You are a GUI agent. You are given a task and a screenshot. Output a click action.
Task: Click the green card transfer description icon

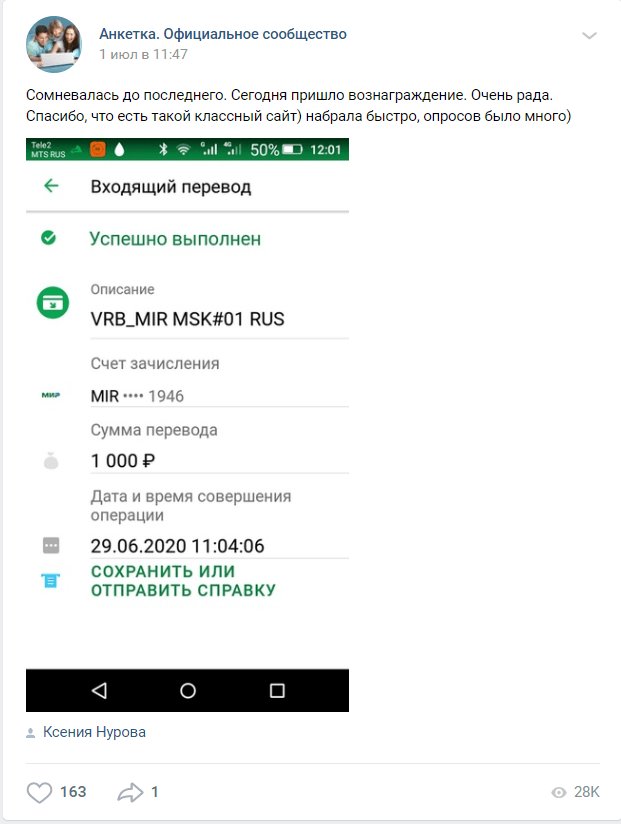tap(53, 303)
